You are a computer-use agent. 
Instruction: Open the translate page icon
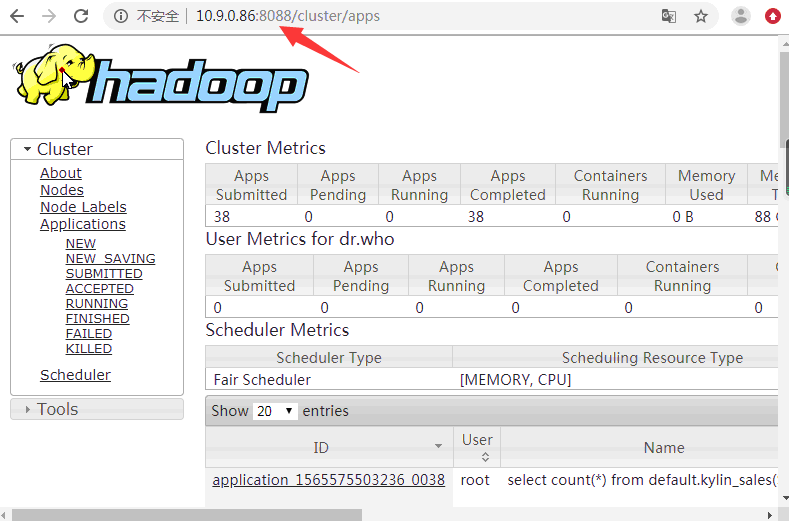coord(669,16)
